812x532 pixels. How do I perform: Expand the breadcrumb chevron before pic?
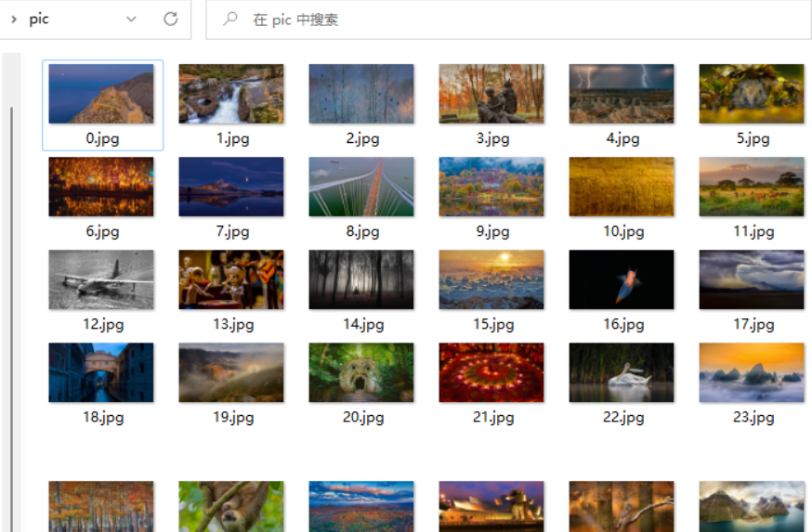[x=14, y=19]
